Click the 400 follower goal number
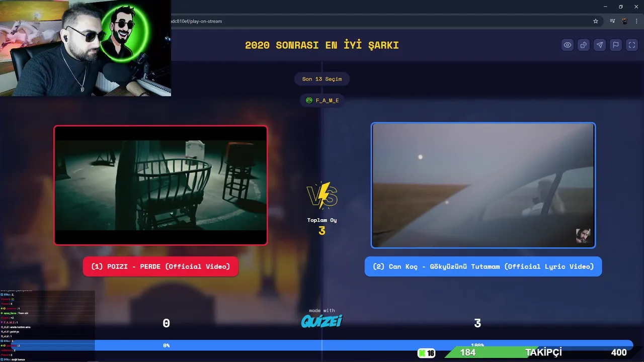The height and width of the screenshot is (362, 644). point(619,352)
